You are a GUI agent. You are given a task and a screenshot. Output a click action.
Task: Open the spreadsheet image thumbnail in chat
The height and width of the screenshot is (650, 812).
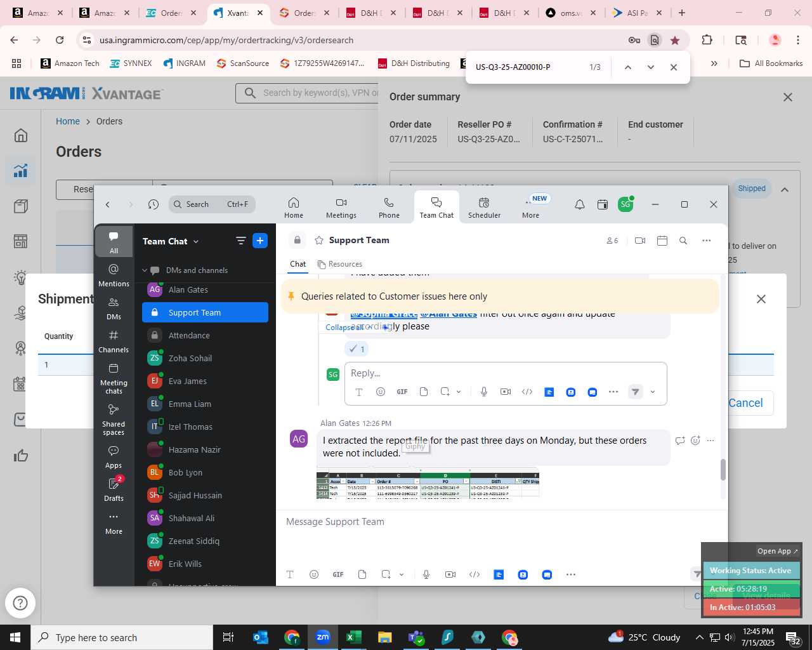pyautogui.click(x=428, y=485)
